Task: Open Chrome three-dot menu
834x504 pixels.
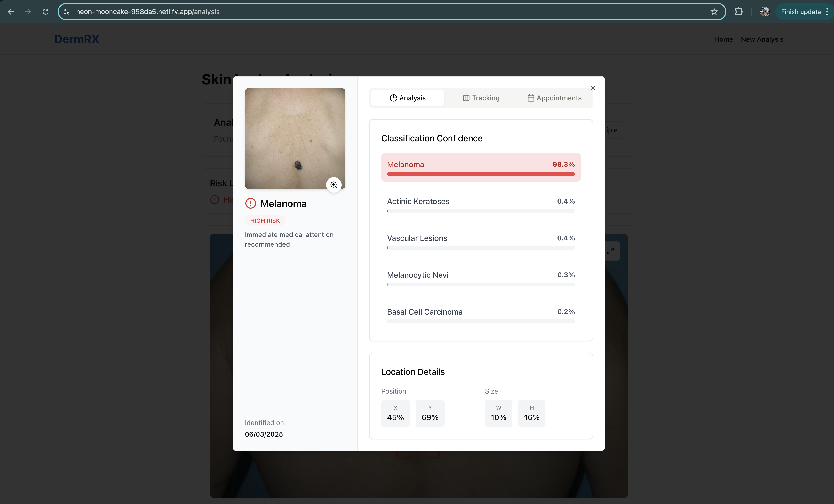Action: click(827, 12)
